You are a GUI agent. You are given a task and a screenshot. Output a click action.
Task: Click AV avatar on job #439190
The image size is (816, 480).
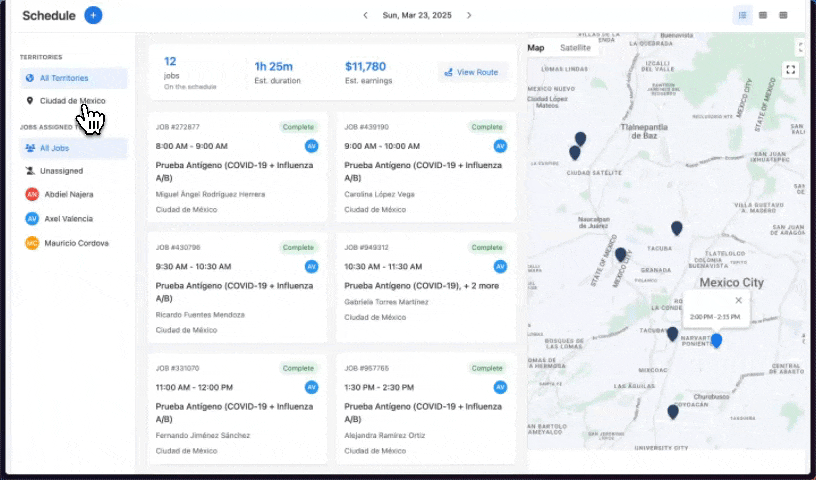pos(501,146)
